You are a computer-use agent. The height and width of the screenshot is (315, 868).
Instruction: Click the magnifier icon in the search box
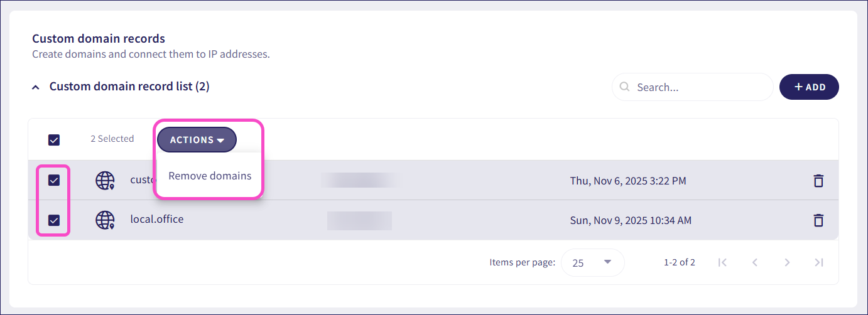(x=624, y=87)
